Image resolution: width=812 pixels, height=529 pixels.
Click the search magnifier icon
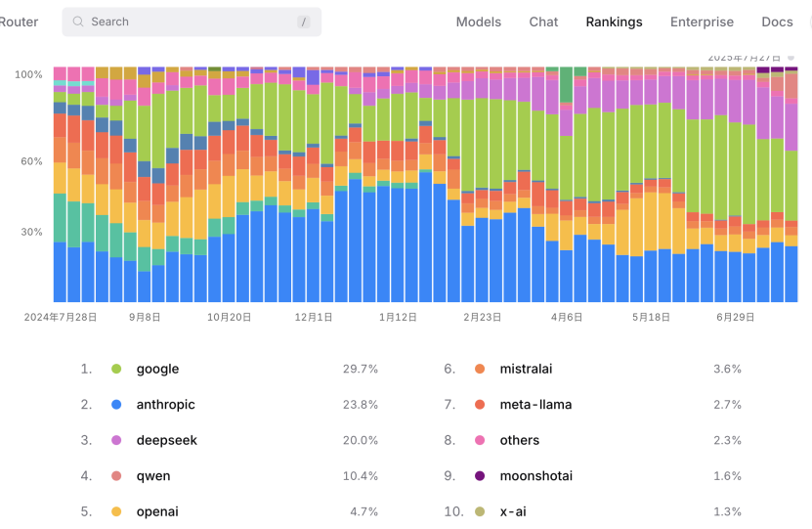point(78,22)
